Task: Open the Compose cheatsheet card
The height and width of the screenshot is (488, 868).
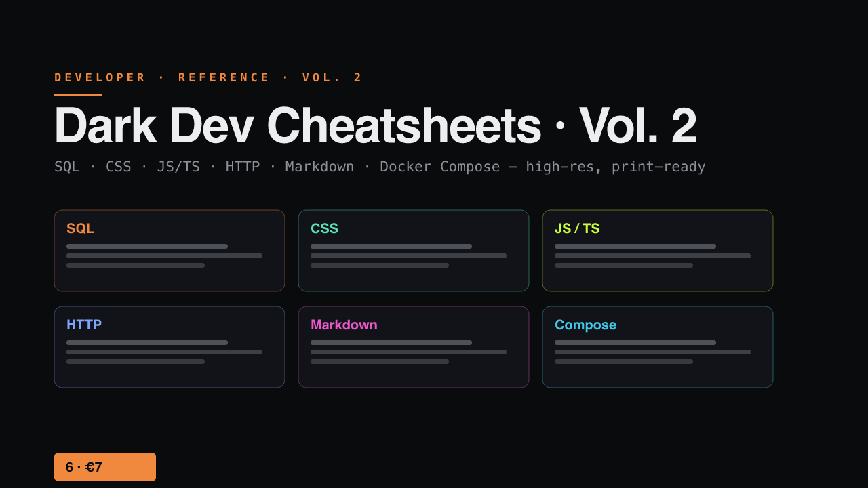Action: pos(658,347)
